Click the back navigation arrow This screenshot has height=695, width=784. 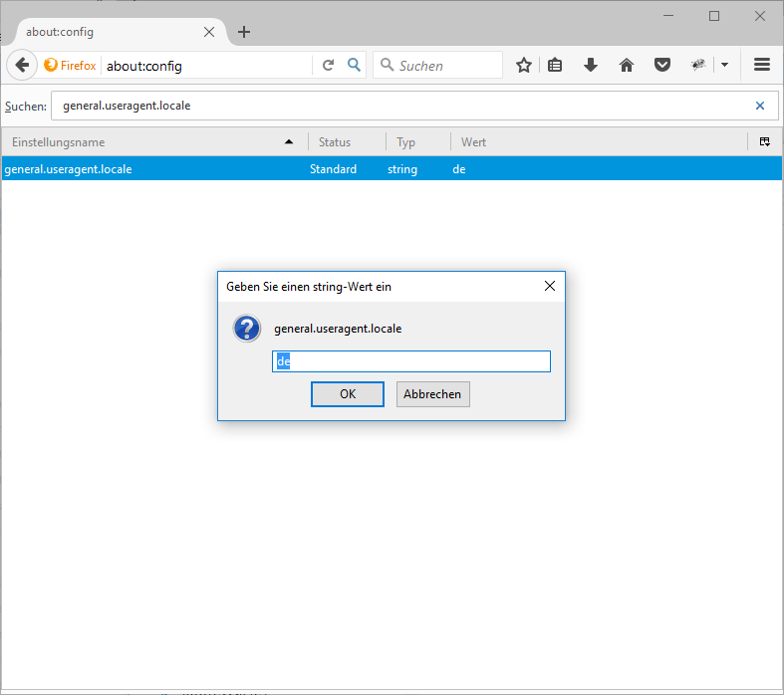[22, 66]
